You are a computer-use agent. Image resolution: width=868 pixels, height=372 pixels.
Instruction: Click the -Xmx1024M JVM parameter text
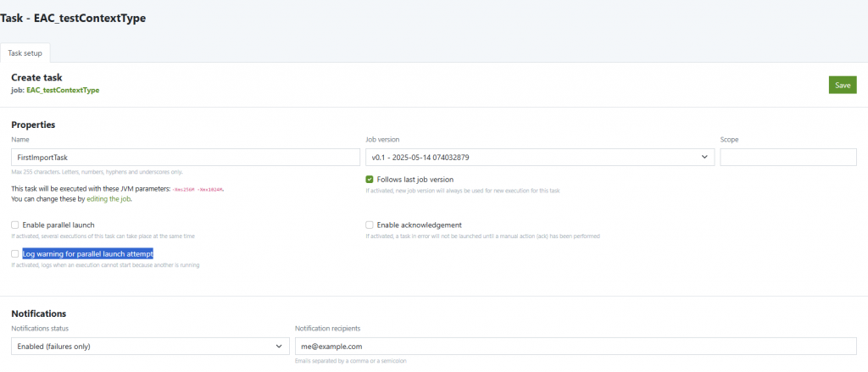pos(211,189)
